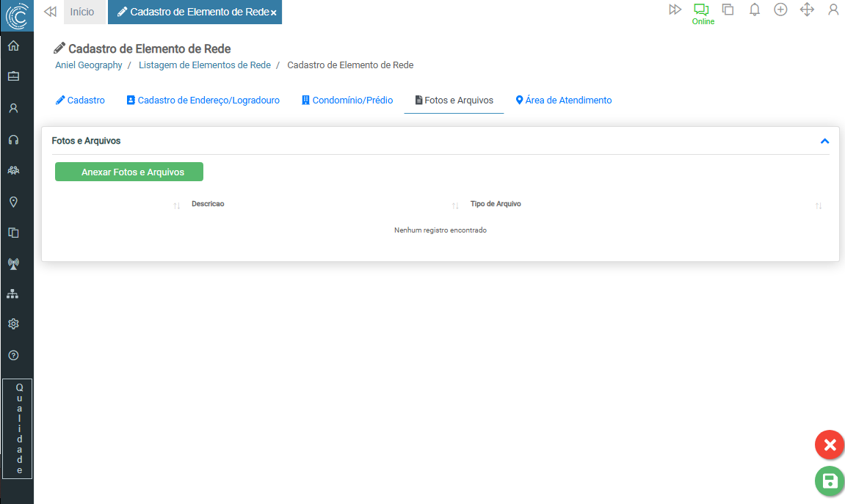Switch to Cadastro de Endereço/Logradouro tab
The width and height of the screenshot is (845, 504).
(x=203, y=101)
